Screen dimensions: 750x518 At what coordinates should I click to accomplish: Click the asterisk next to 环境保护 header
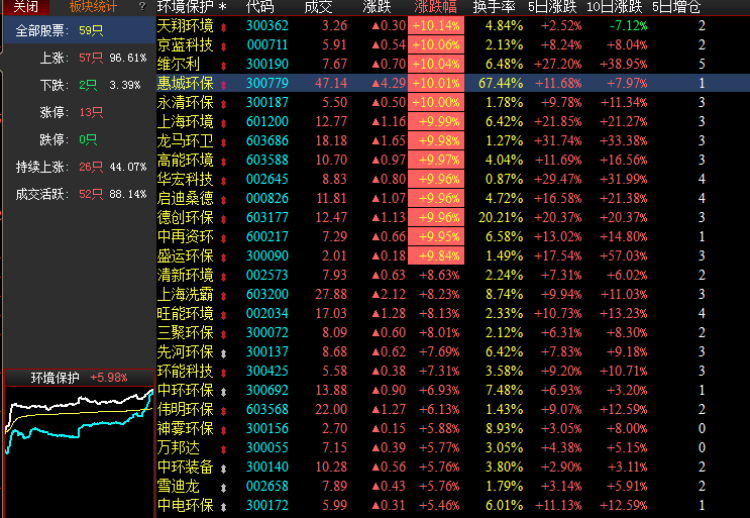[222, 7]
